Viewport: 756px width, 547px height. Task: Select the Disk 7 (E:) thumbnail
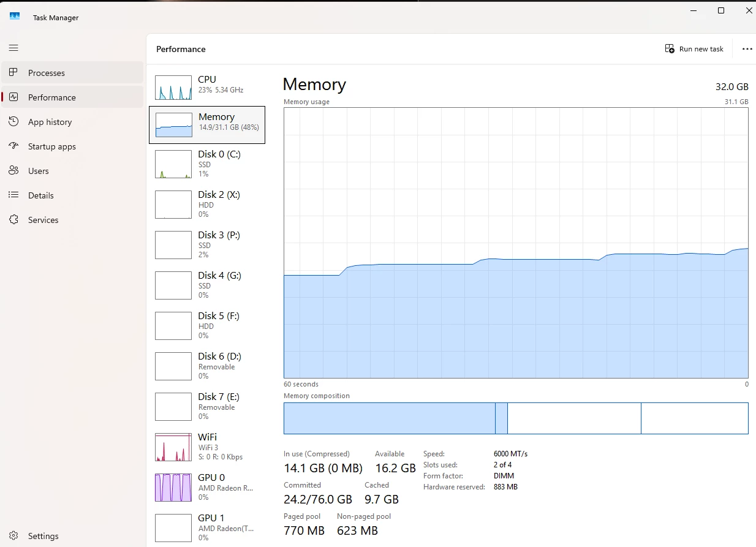pos(173,407)
